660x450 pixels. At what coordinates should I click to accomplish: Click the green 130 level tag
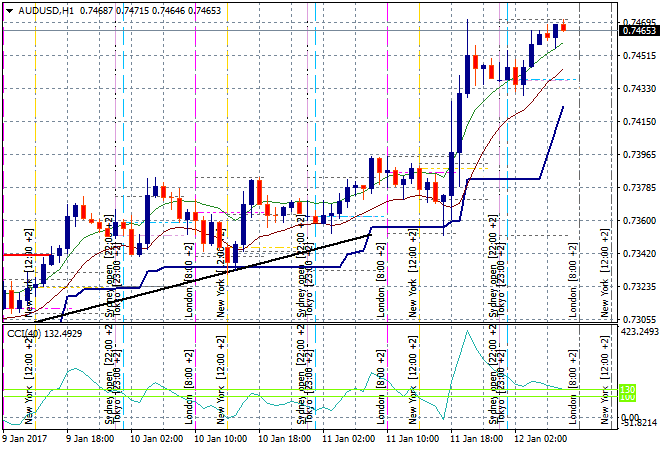tap(628, 389)
